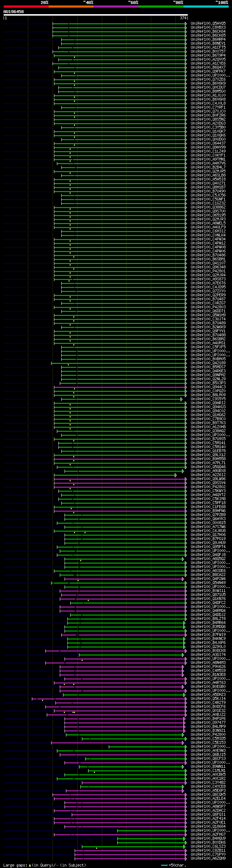The width and height of the screenshot is (232, 868).
Task: Click the purple ~60% identity legend segment
Action: point(116,7)
